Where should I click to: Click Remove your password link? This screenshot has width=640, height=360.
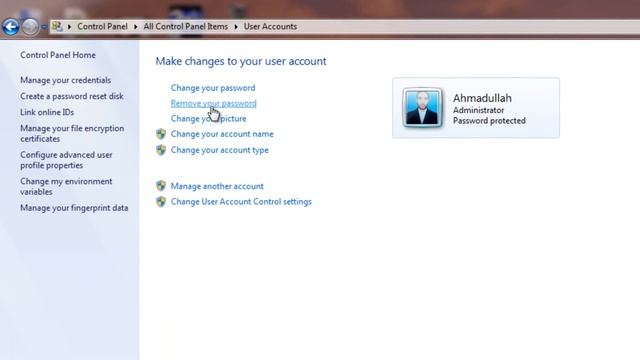pos(213,103)
